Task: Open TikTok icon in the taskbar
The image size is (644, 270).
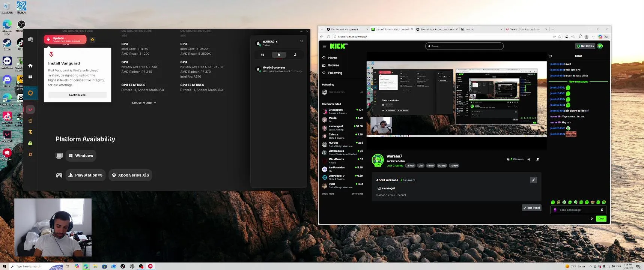Action: (123, 266)
